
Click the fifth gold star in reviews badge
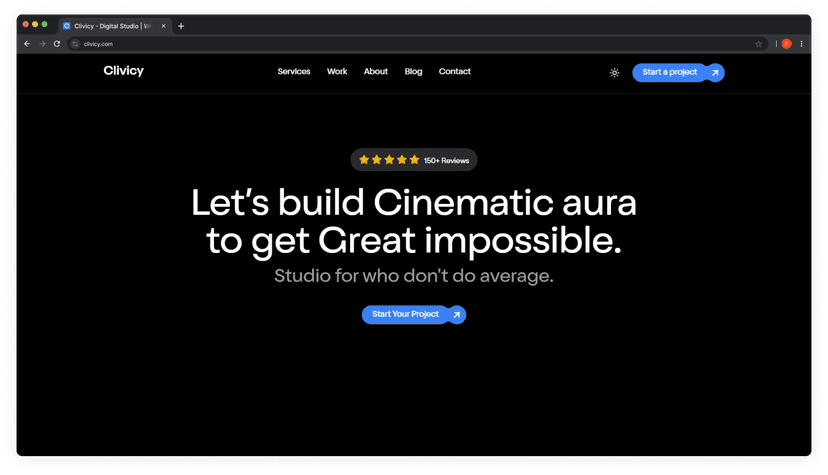415,159
